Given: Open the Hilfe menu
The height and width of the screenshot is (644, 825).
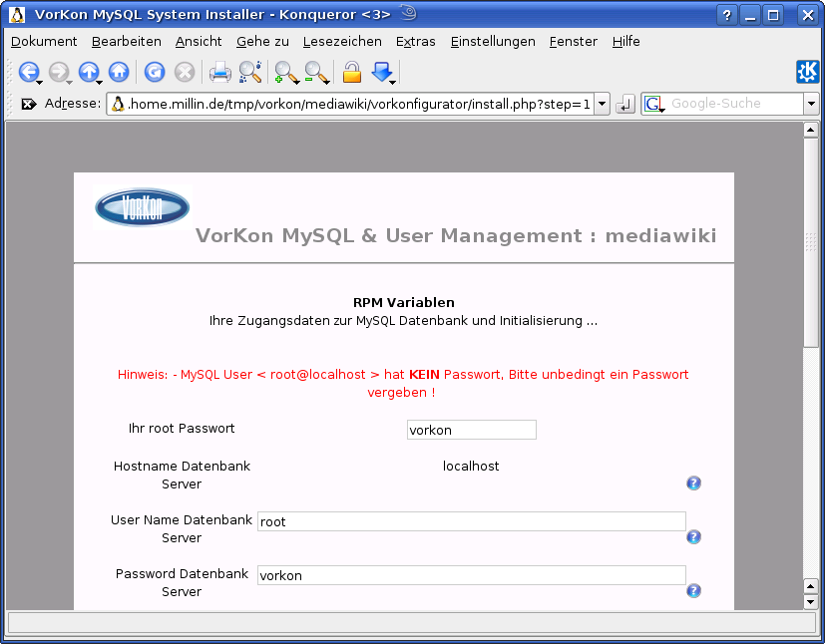Looking at the screenshot, I should [x=626, y=42].
